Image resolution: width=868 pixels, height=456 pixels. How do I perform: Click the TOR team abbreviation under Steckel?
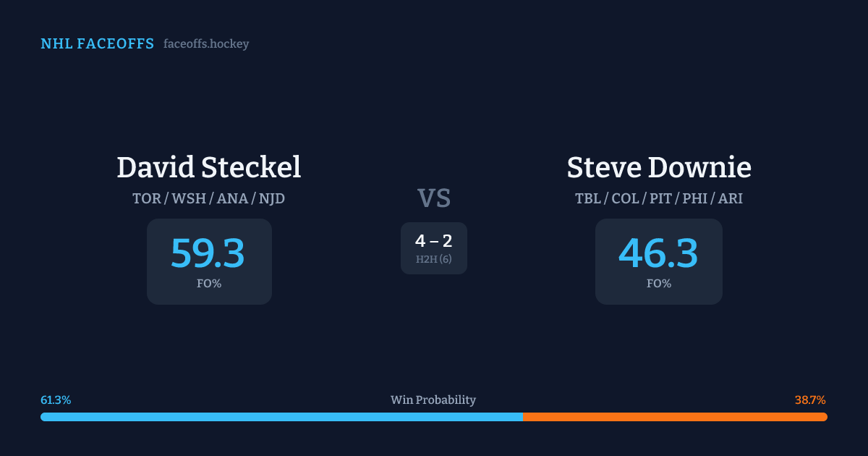coord(147,198)
